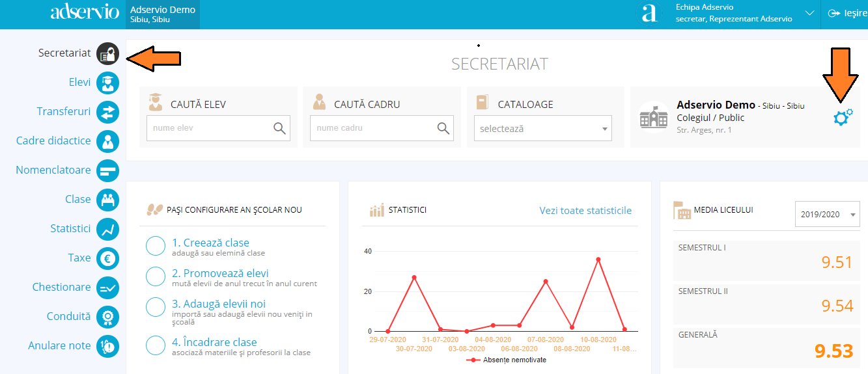The image size is (868, 374).
Task: Open the Cadre didactice person icon
Action: click(108, 142)
